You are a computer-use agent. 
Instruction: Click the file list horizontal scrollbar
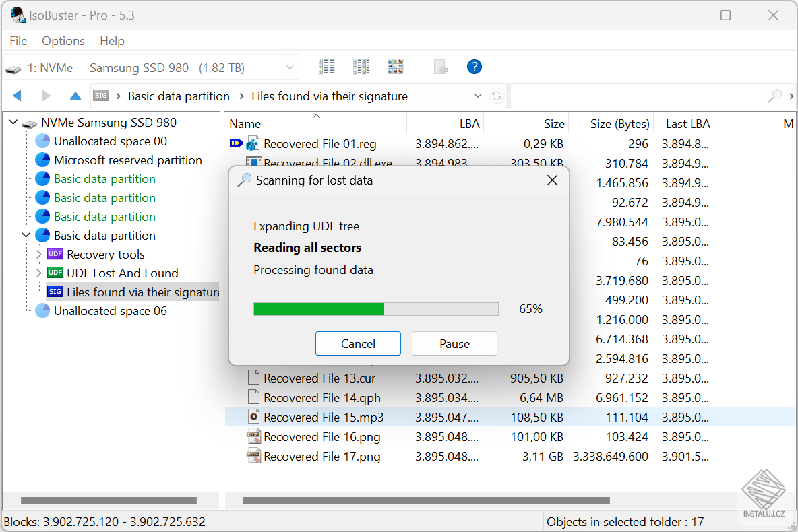(x=426, y=500)
